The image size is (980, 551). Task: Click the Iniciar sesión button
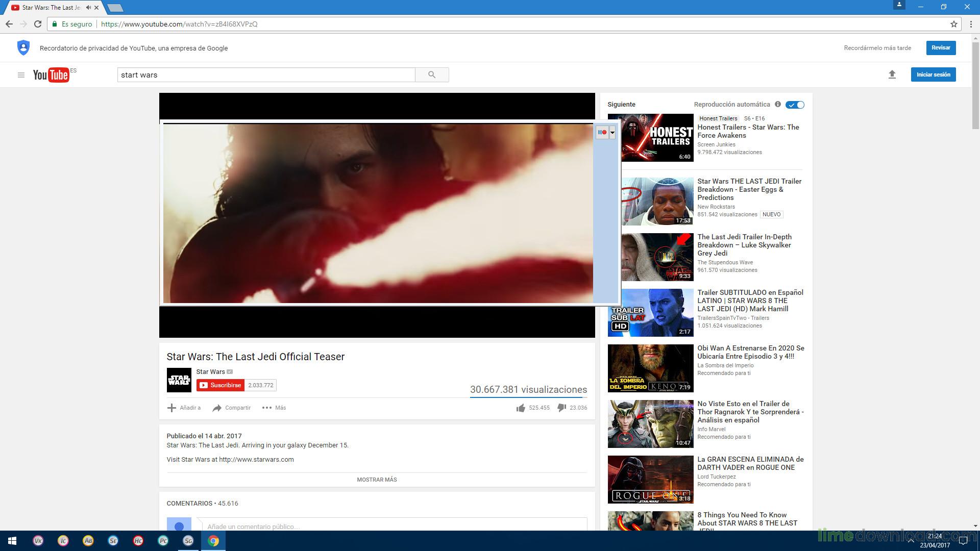click(x=933, y=74)
